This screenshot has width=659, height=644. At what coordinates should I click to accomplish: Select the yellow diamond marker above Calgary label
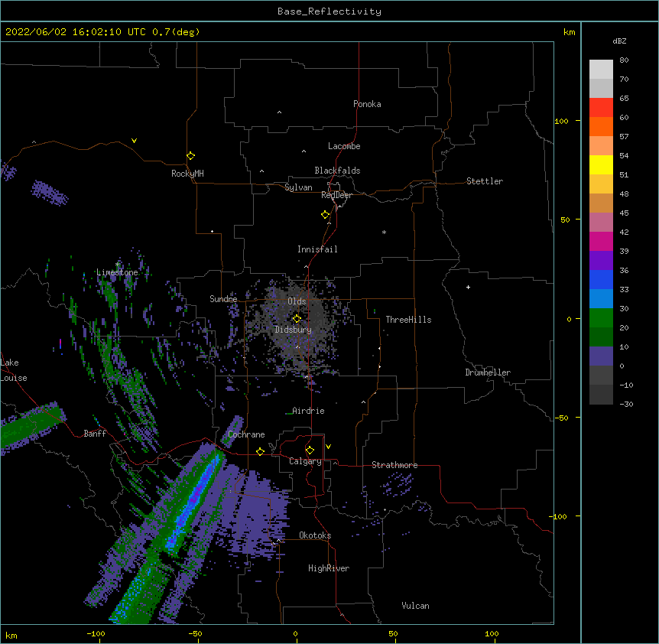click(310, 450)
